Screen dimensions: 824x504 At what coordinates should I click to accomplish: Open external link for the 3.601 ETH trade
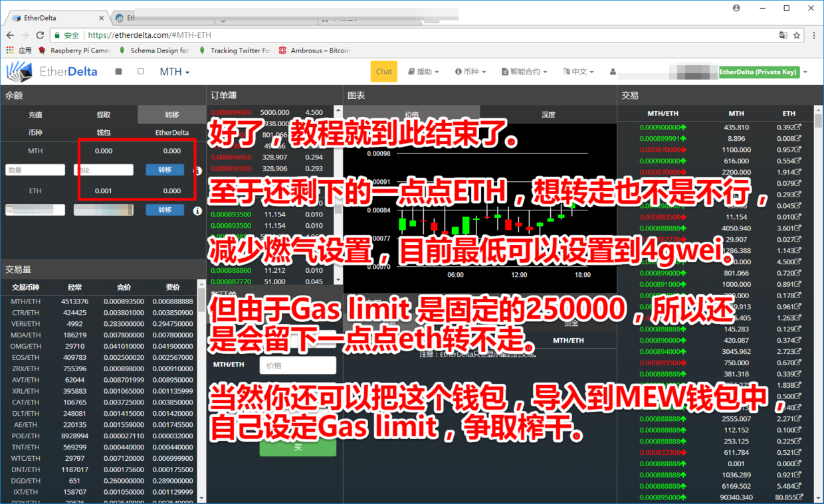coord(798,228)
